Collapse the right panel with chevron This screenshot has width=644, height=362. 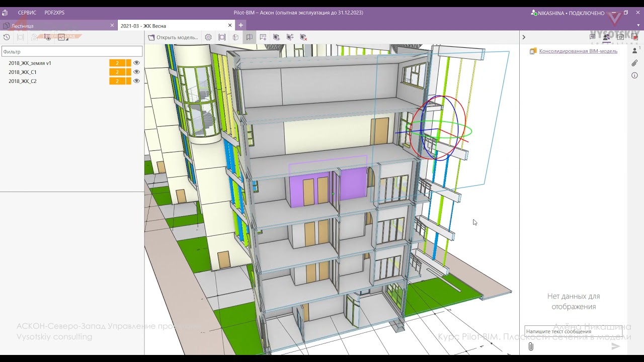(x=524, y=37)
